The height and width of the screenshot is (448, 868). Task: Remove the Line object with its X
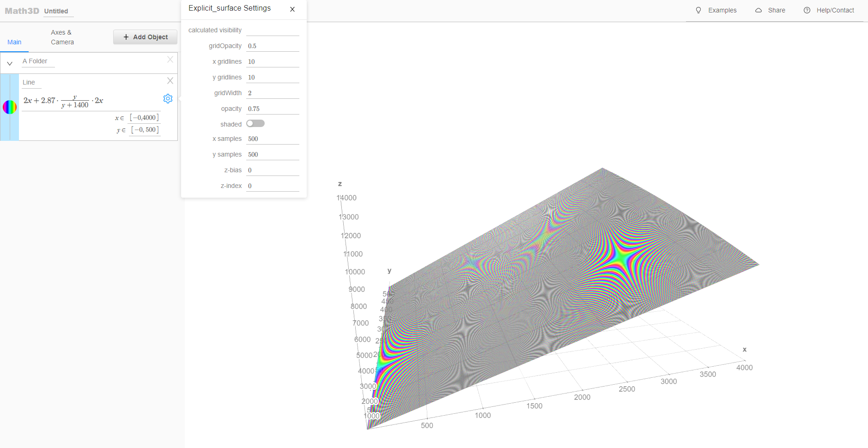click(x=170, y=80)
